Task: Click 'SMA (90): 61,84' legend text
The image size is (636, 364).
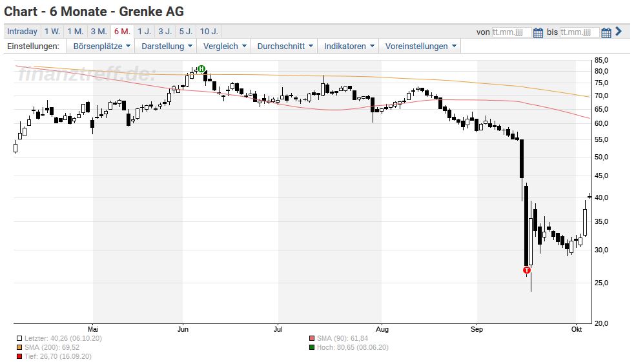Action: (343, 338)
